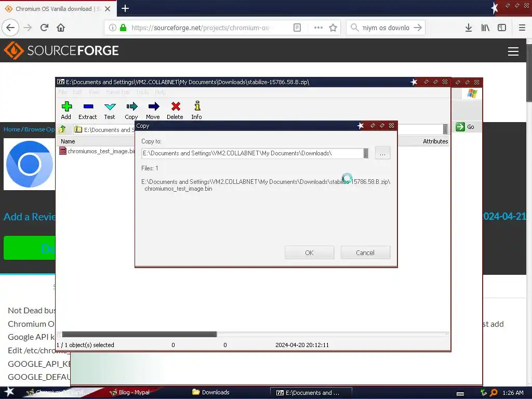The width and height of the screenshot is (532, 399).
Task: Click the Add a Review link
Action: [x=29, y=217]
